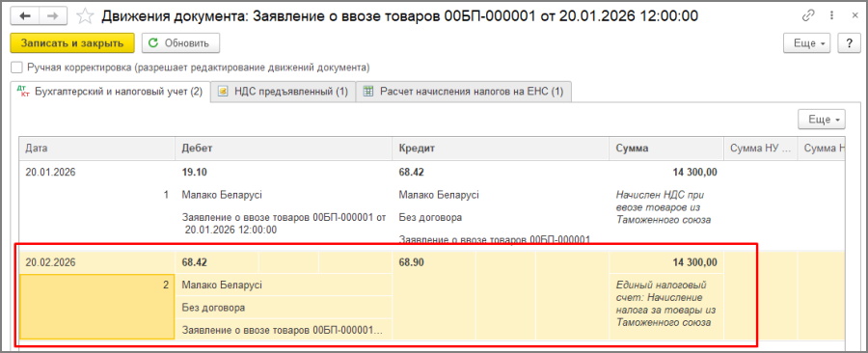This screenshot has height=353, width=868.
Task: Click Заявление о ввозе товаров 00БП-000001… in second row
Action: (283, 330)
